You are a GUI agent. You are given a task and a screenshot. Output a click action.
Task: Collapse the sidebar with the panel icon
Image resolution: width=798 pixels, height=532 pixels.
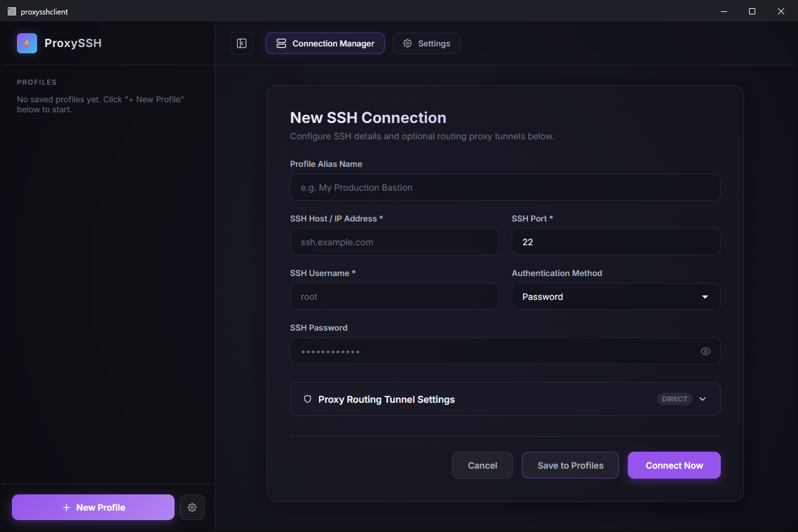242,43
